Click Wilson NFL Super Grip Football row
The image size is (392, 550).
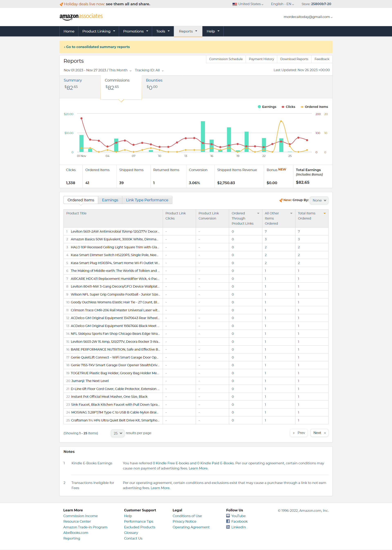[196, 294]
